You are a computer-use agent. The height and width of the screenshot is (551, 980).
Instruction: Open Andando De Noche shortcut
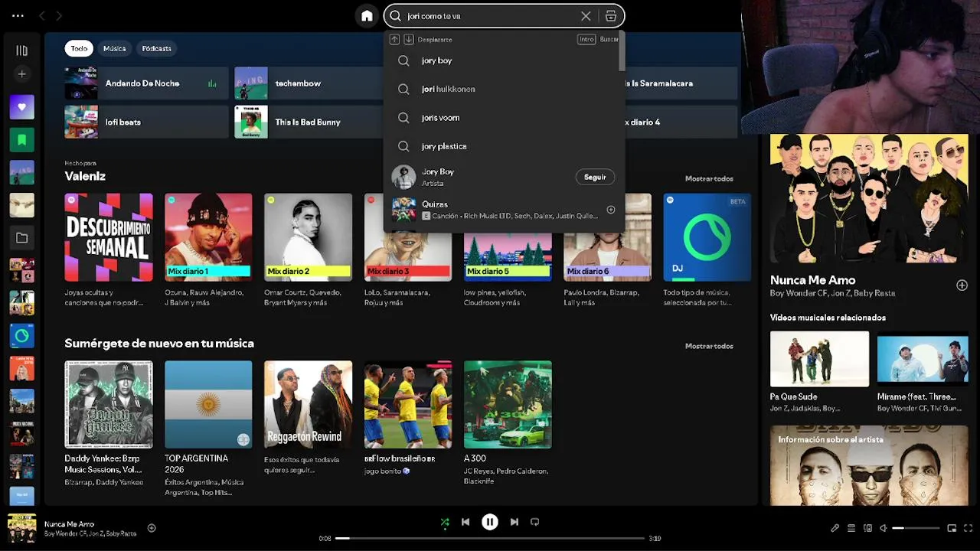[x=146, y=83]
